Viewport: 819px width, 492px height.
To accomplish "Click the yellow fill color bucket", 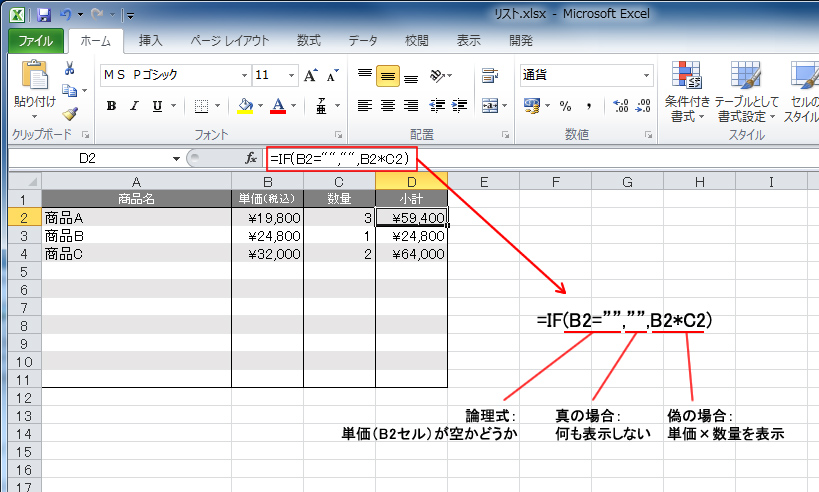I will (x=245, y=106).
